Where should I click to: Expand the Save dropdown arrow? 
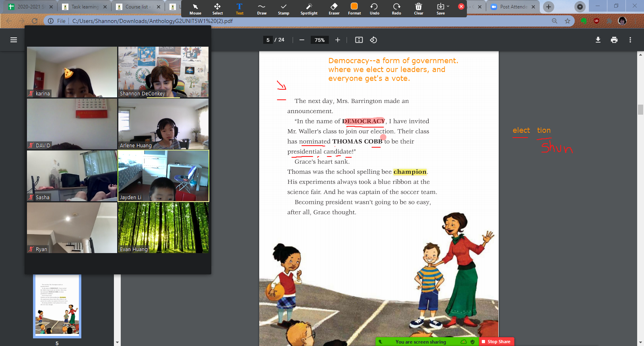(x=448, y=6)
